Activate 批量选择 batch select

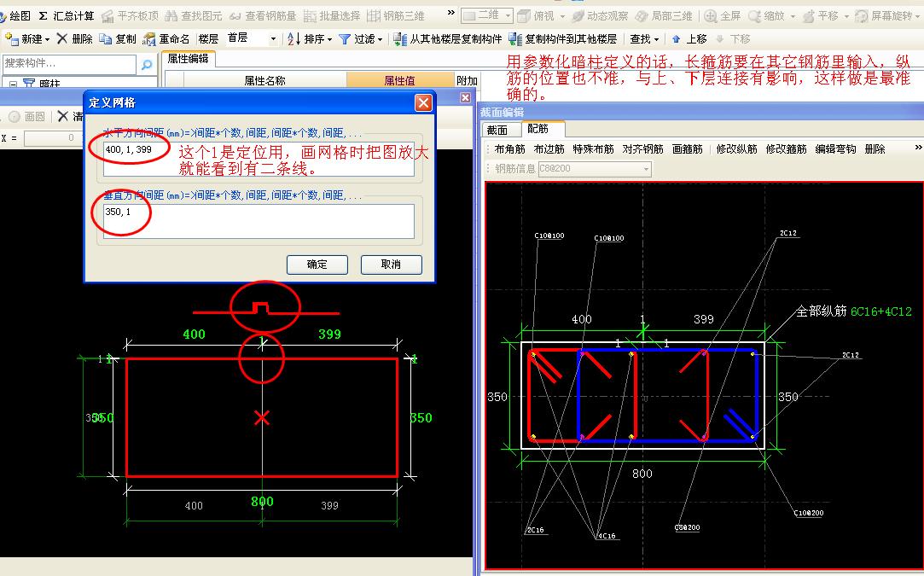click(332, 16)
